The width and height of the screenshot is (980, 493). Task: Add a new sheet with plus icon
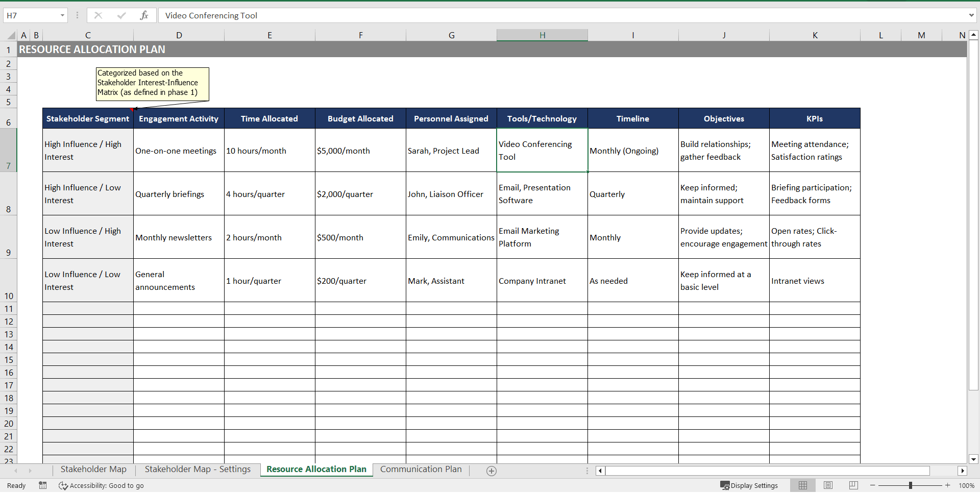pos(492,471)
